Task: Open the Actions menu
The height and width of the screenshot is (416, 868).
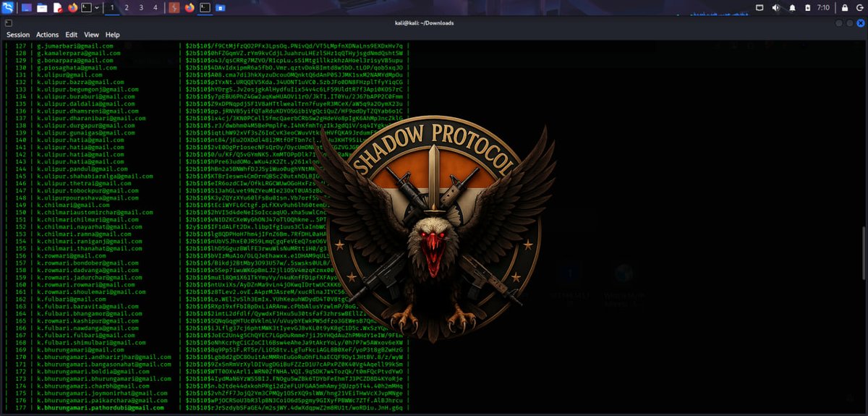Action: pyautogui.click(x=48, y=35)
